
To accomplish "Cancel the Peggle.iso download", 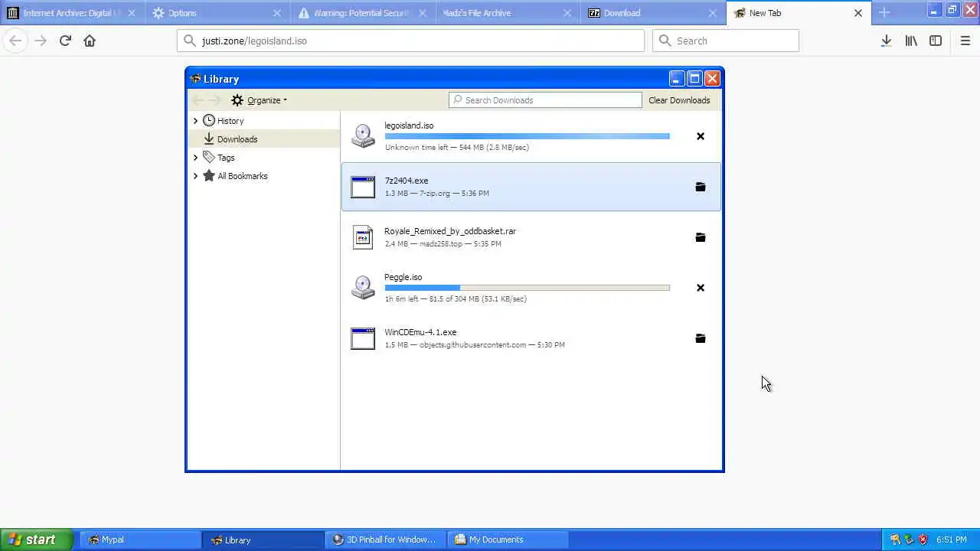I will click(x=700, y=288).
